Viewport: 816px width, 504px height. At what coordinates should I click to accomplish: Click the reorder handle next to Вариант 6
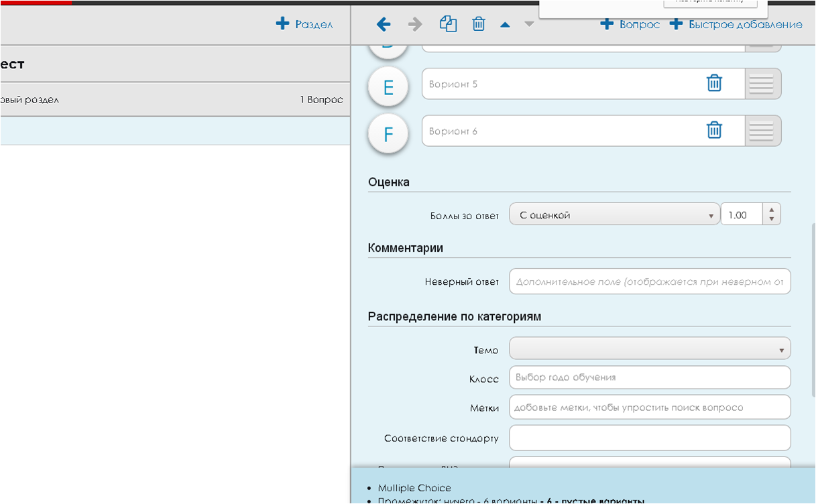[x=763, y=130]
